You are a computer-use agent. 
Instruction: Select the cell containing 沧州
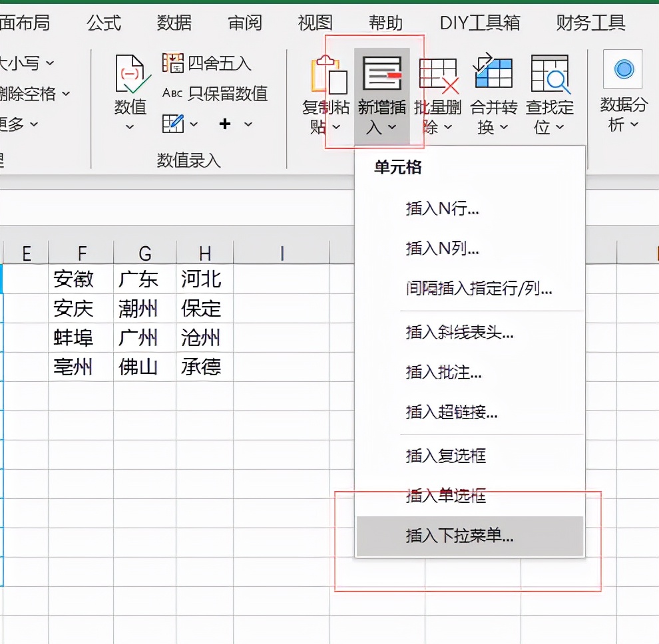click(204, 338)
